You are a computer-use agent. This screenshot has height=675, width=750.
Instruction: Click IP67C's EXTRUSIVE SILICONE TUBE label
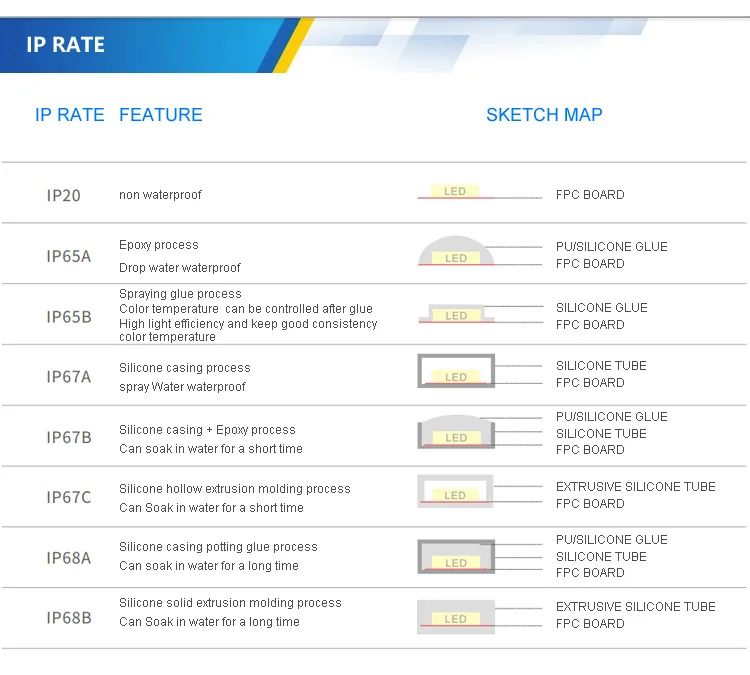coord(635,487)
